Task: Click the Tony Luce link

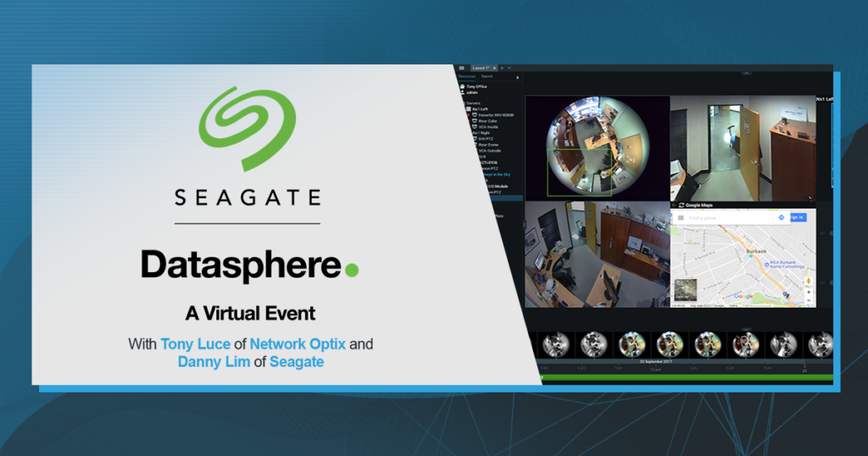Action: click(196, 344)
